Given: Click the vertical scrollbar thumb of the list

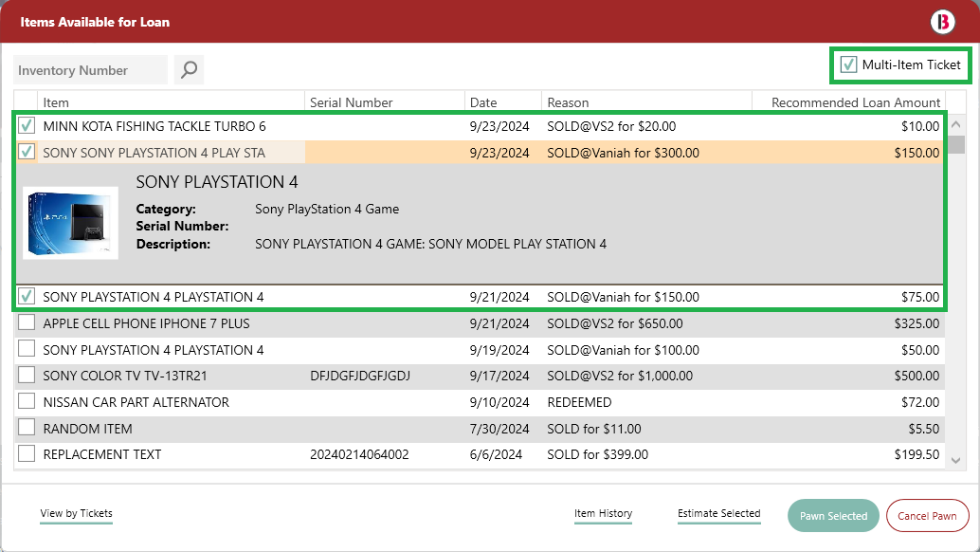Looking at the screenshot, I should (x=955, y=144).
